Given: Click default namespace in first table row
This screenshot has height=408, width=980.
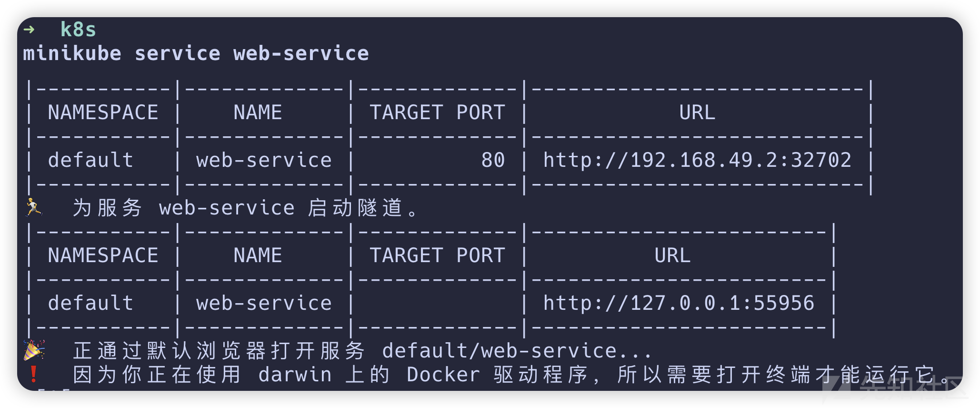Looking at the screenshot, I should point(90,160).
